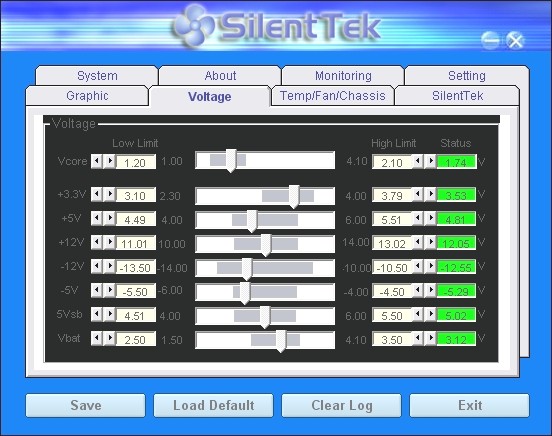
Task: Click the Vcore low limit field showing 1.20
Action: coord(136,162)
